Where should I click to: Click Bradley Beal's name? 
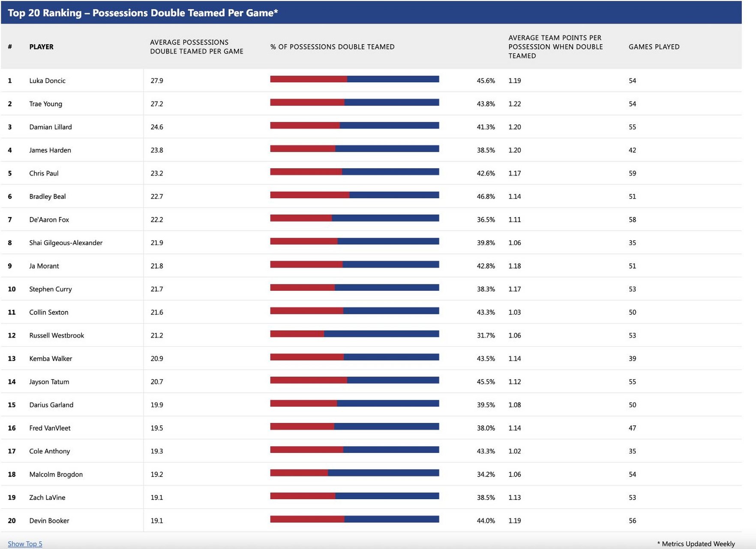[x=48, y=196]
